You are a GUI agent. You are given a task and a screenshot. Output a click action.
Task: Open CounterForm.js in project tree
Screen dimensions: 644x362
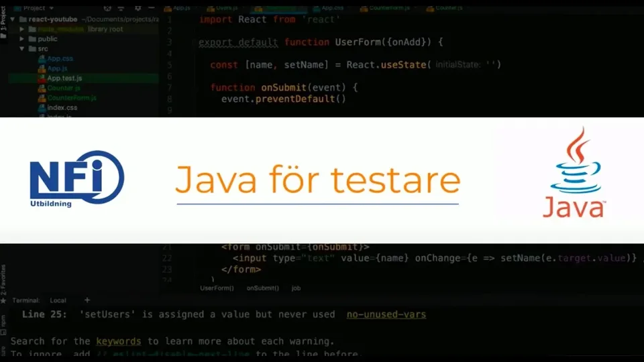[x=72, y=98]
